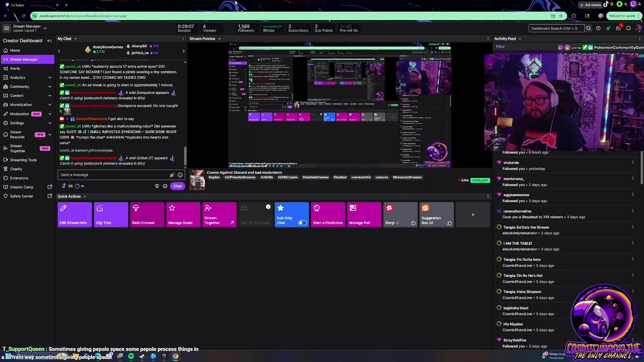This screenshot has width=644, height=362.
Task: Click the Clip That quick action
Action: click(111, 215)
